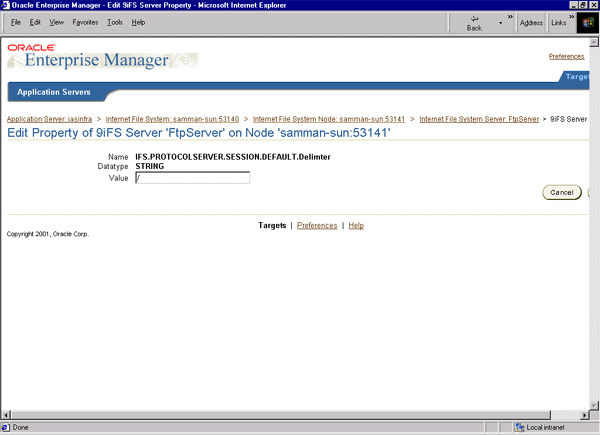Open the footer Help link
This screenshot has height=435, width=600.
(356, 225)
